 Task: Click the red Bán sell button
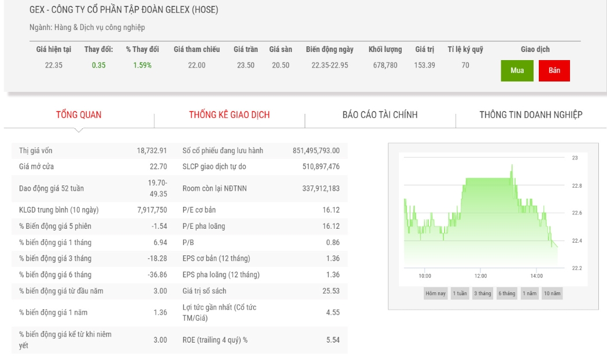[554, 70]
